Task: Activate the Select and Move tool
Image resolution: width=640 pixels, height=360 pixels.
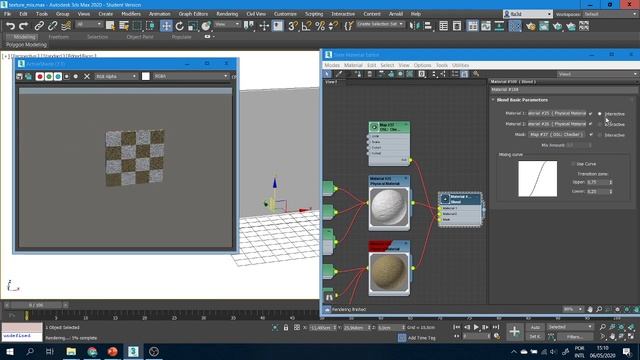Action: coord(166,26)
